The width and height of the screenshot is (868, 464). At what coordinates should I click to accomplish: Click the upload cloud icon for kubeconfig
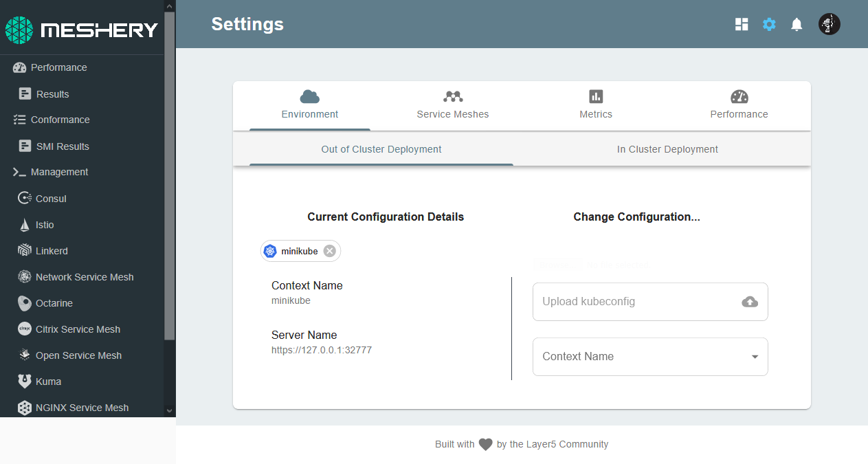point(750,302)
